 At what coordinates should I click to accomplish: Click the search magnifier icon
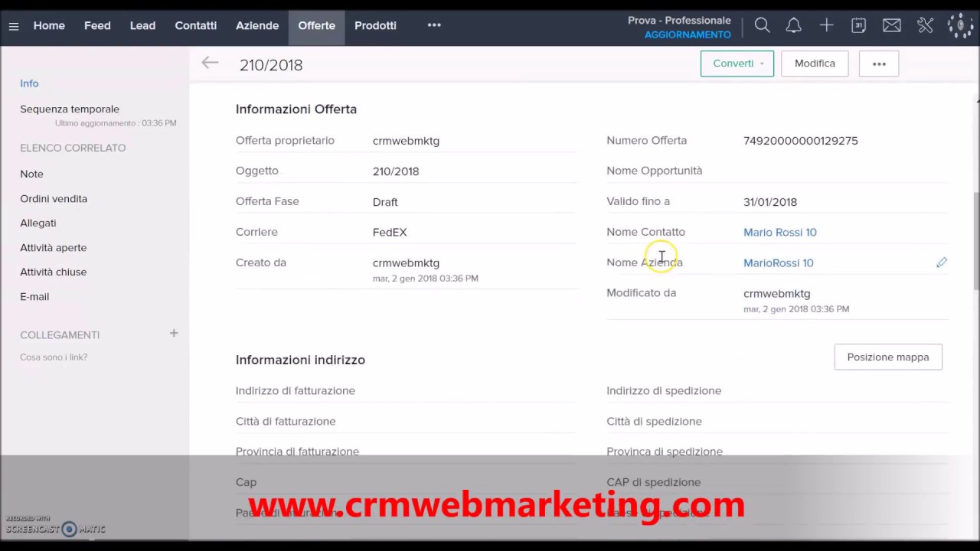point(762,25)
